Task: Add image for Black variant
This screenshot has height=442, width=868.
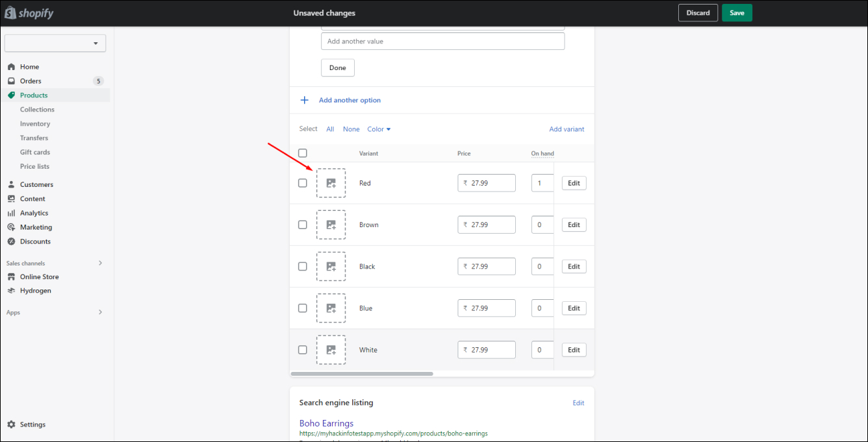Action: [x=331, y=266]
